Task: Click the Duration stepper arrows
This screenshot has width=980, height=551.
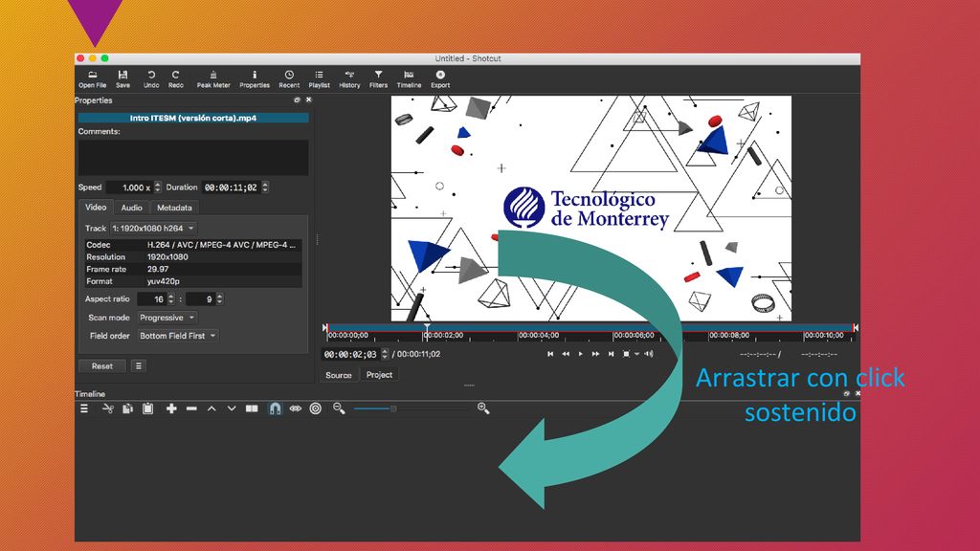Action: (265, 187)
